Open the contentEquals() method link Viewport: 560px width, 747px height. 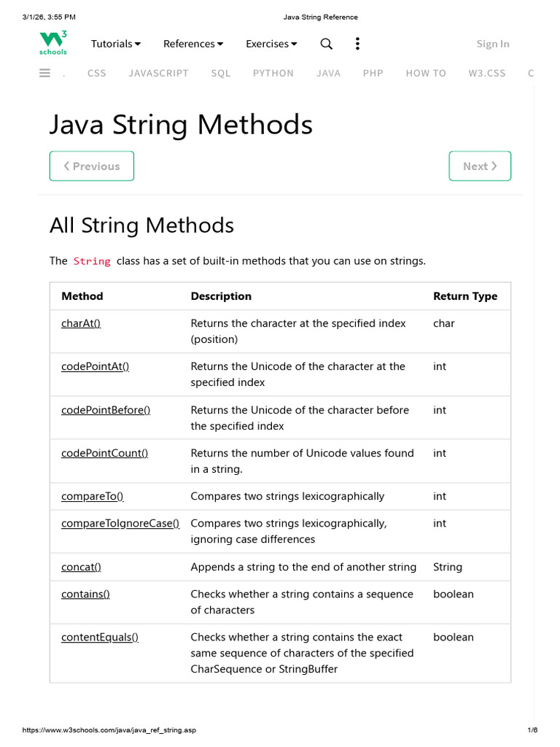point(100,637)
